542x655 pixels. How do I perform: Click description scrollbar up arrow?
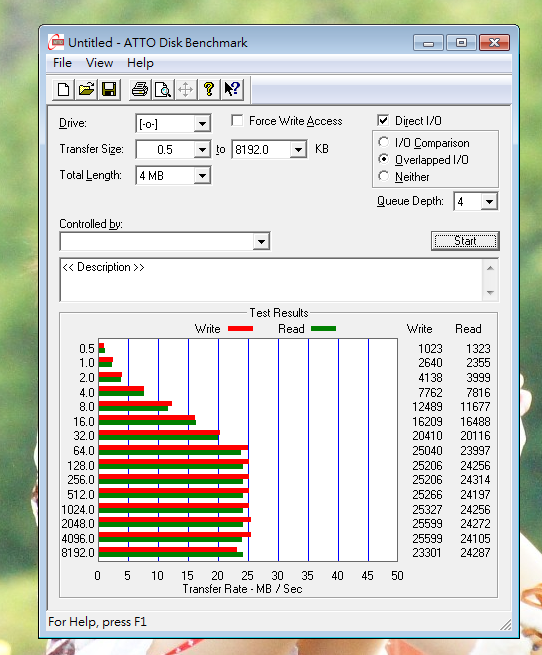coord(490,268)
